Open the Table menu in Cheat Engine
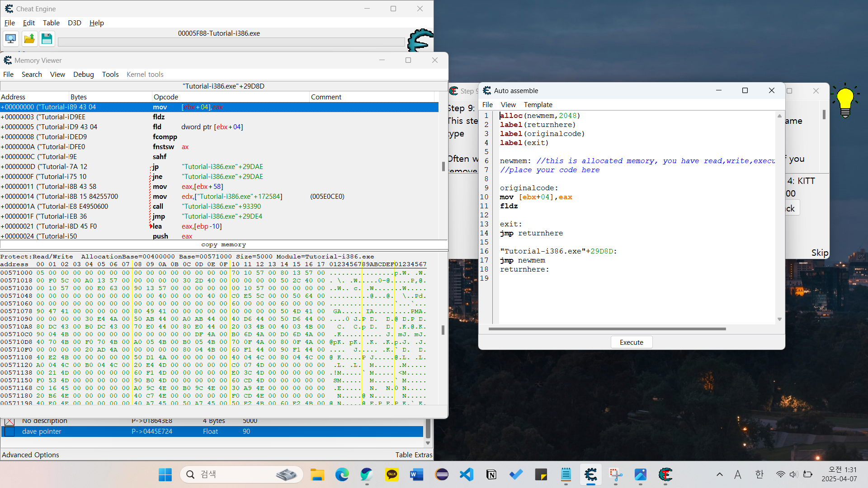Screen dimensions: 868x488 point(51,23)
